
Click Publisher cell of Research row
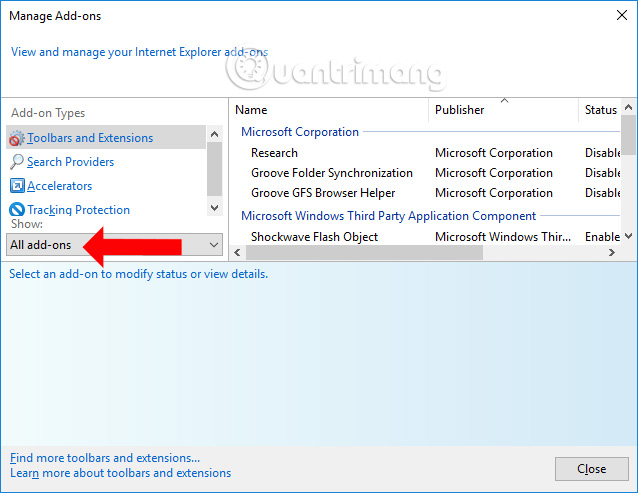pos(494,153)
